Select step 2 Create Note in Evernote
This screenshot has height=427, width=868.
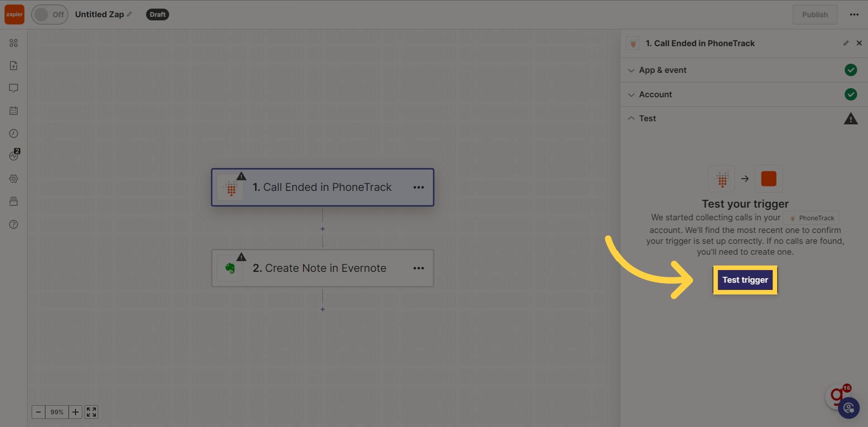(323, 268)
